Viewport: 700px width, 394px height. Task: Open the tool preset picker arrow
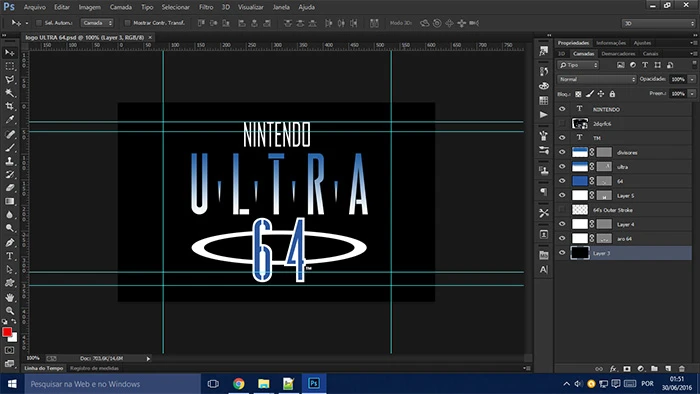point(27,23)
